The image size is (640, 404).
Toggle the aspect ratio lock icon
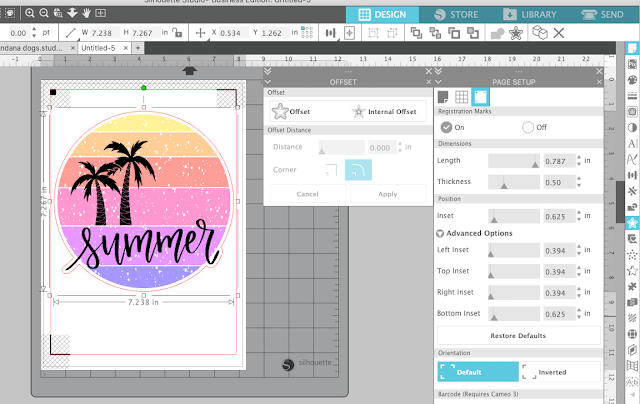point(177,32)
